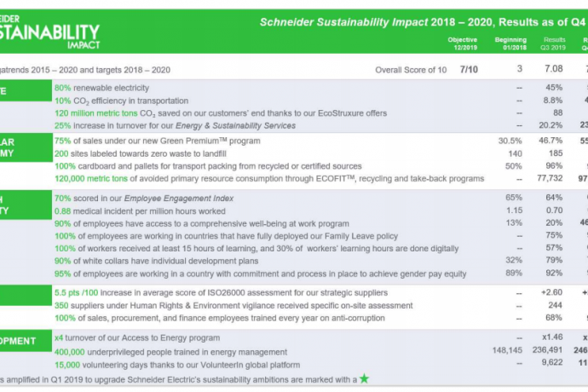
Task: Click the green star icon at bottom
Action: pyautogui.click(x=364, y=378)
